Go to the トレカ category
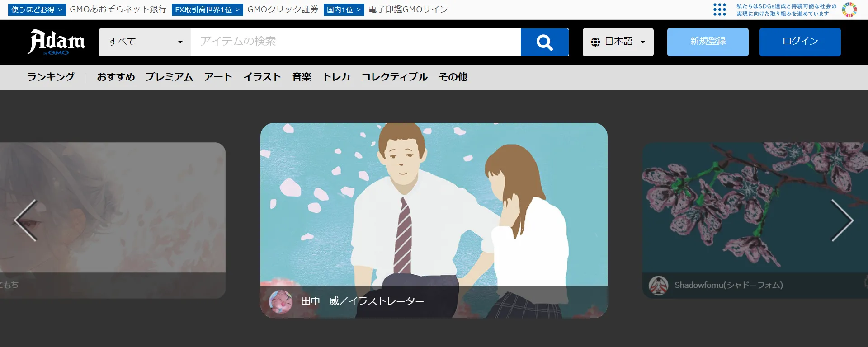 coord(336,77)
